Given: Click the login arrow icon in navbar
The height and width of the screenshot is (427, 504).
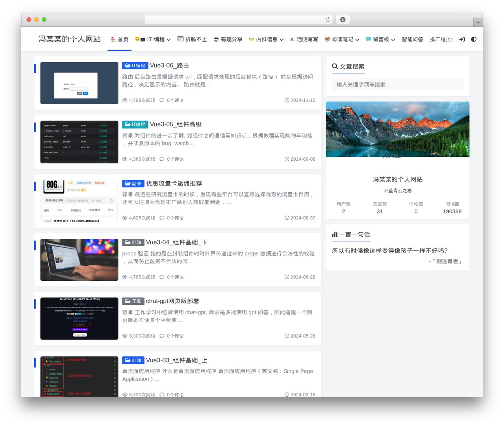Looking at the screenshot, I should pos(462,39).
